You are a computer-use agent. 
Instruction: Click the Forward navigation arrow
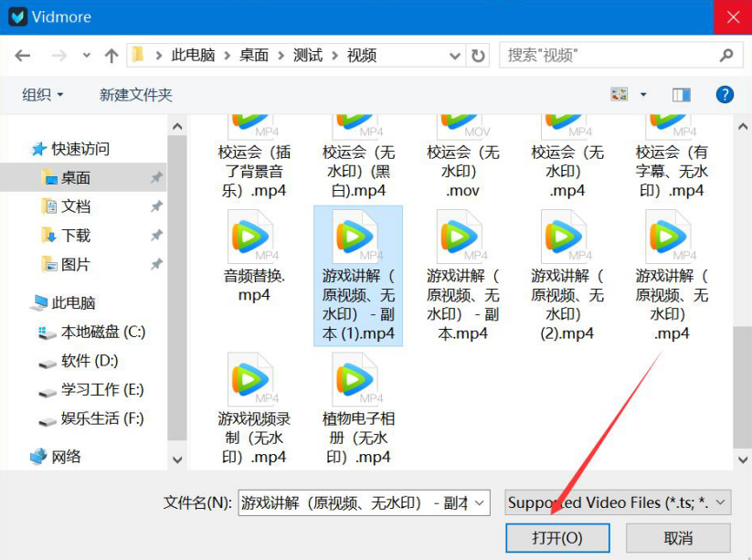[58, 56]
